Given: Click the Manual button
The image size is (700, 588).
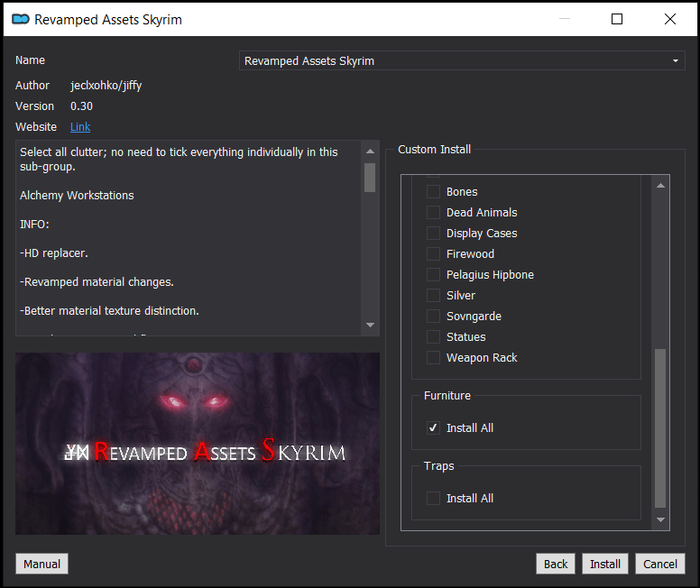Looking at the screenshot, I should tap(42, 564).
